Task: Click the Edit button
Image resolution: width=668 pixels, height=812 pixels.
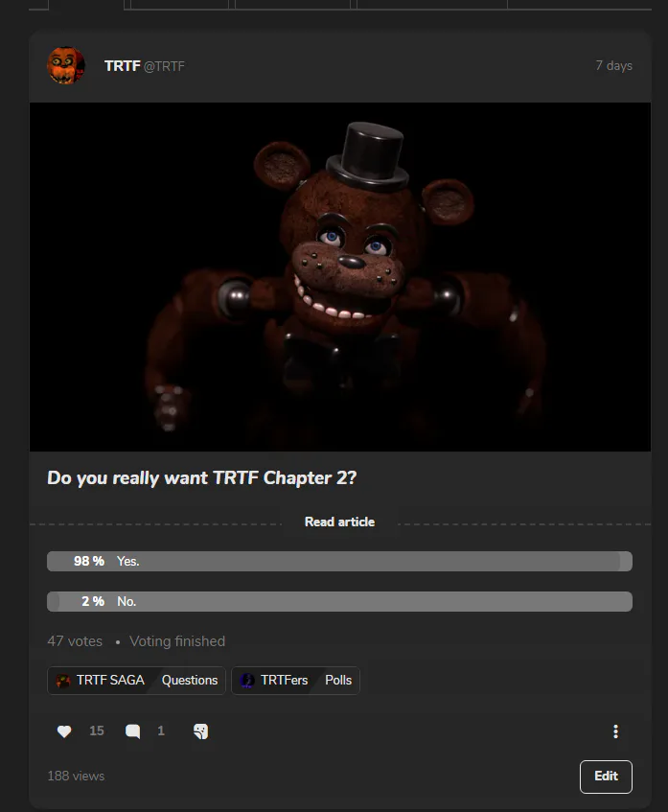Action: 606,777
